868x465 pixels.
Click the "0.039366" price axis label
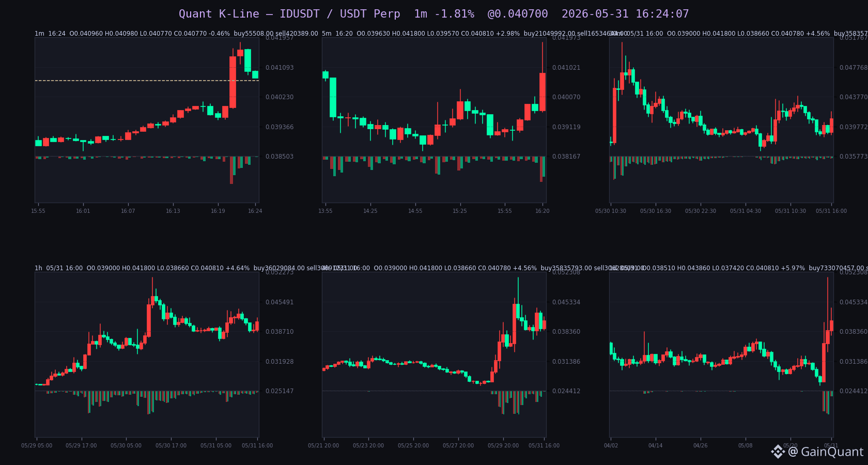pos(280,127)
